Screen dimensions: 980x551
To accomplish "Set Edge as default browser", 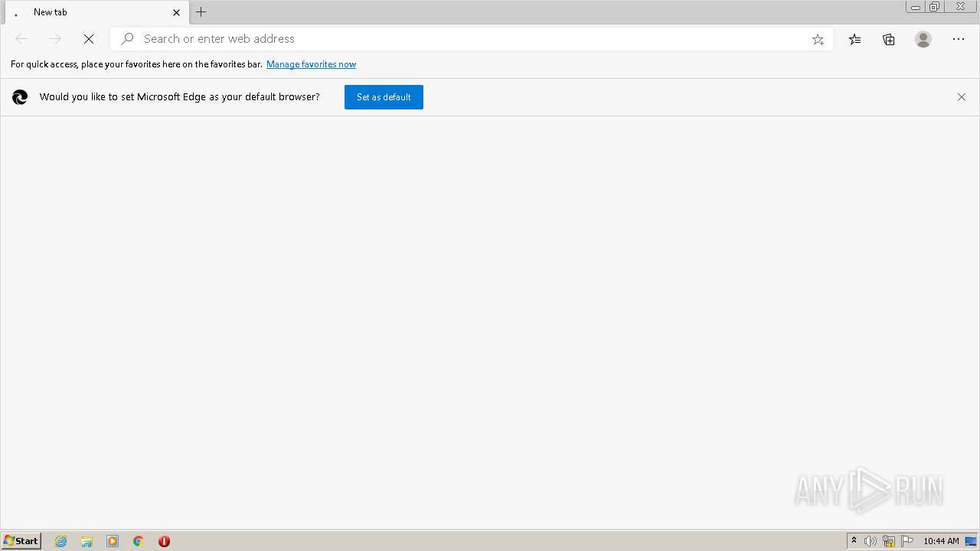I will (x=384, y=97).
